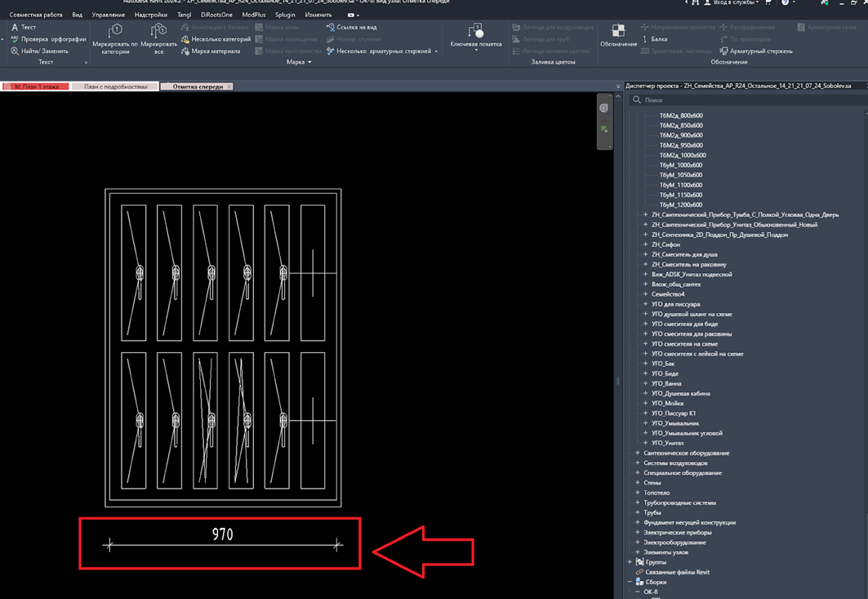The width and height of the screenshot is (868, 599).
Task: Switch to План с подробностями view tab
Action: tap(115, 87)
